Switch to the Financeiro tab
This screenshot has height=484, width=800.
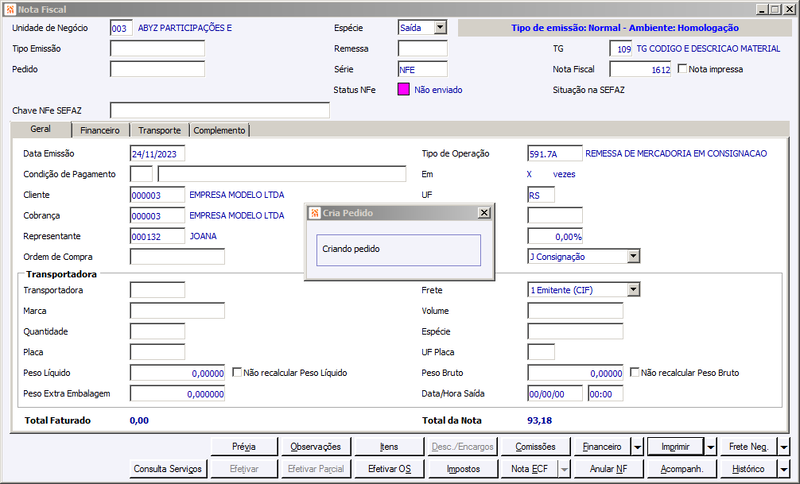pos(100,131)
